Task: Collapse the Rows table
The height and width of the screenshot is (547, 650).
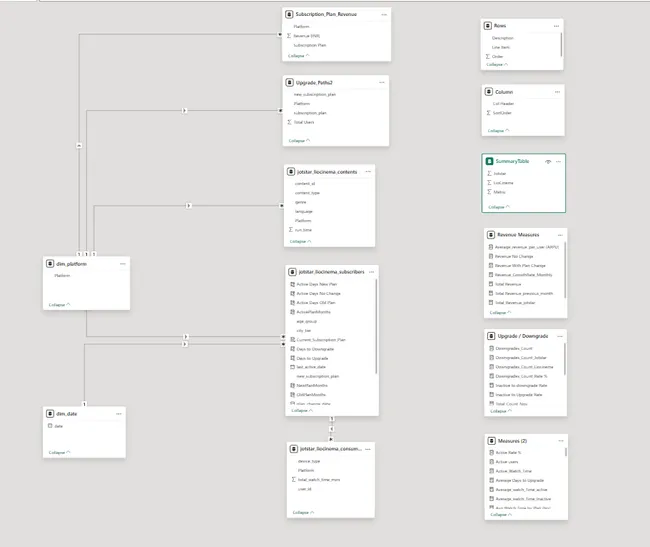Action: point(497,65)
